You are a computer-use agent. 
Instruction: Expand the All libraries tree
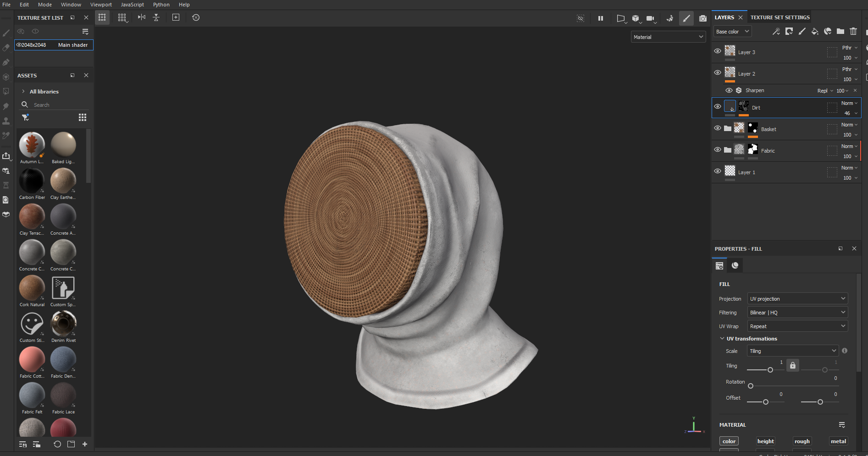pyautogui.click(x=23, y=92)
